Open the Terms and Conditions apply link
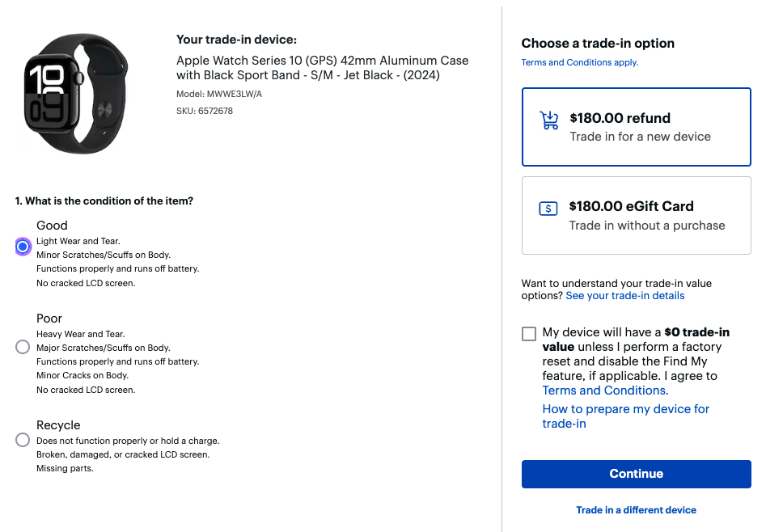The image size is (766, 532). (x=579, y=62)
